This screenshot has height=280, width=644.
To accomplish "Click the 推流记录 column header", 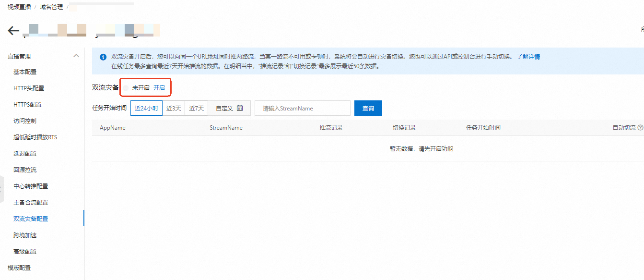I will pos(331,128).
